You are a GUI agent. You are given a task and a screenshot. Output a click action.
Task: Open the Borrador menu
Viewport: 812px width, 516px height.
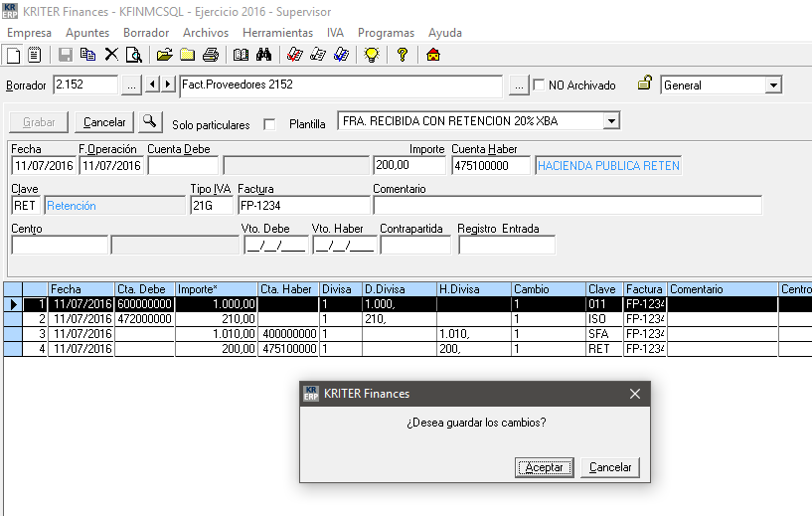[146, 33]
